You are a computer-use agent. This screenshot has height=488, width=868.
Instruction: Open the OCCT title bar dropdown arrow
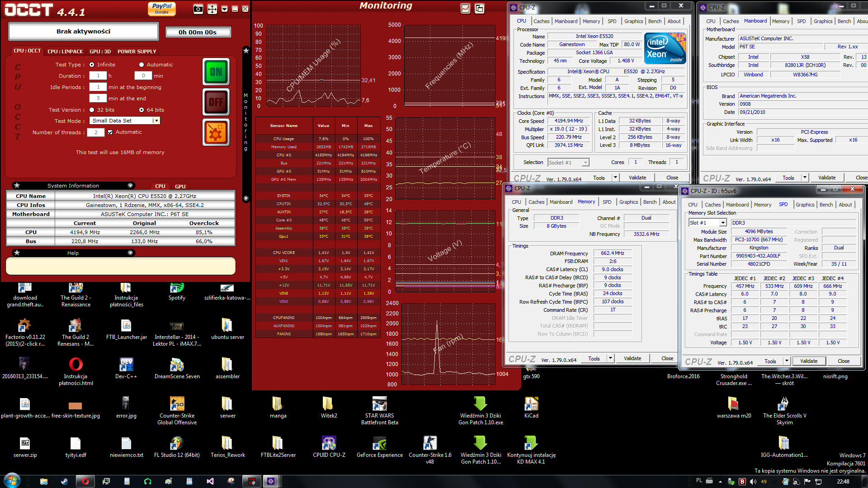coord(224,9)
